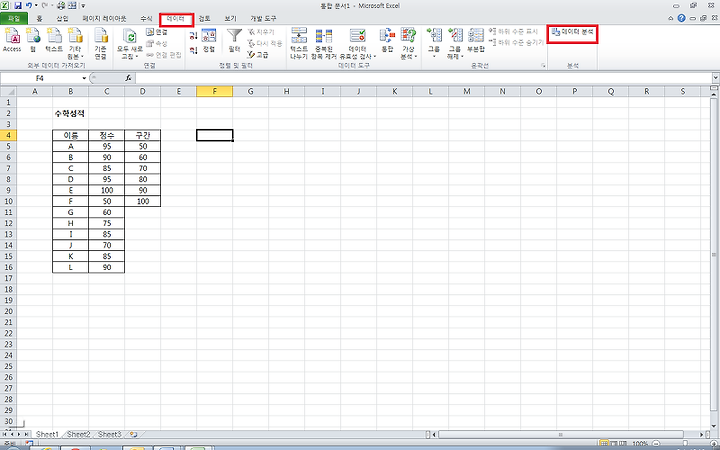This screenshot has width=720, height=450.
Task: Open the Undo history dropdown arrow
Action: point(36,6)
